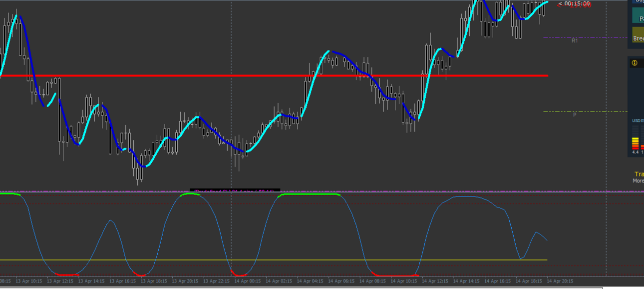The width and height of the screenshot is (644, 289).
Task: Select the yellow horizontal level in the oscillator window
Action: coord(274,260)
